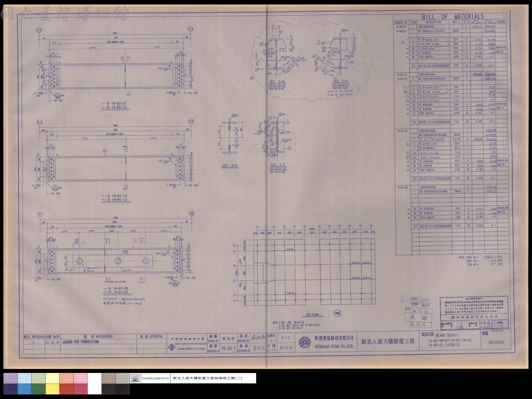Viewport: 532px width, 399px height.
Task: Click the project title 新光人壽大樓新建工程 in title block
Action: pyautogui.click(x=388, y=341)
